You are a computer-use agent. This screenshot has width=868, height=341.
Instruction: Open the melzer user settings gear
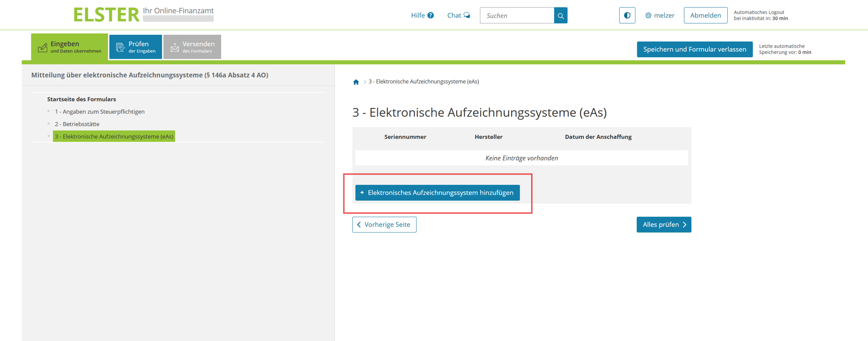point(648,16)
